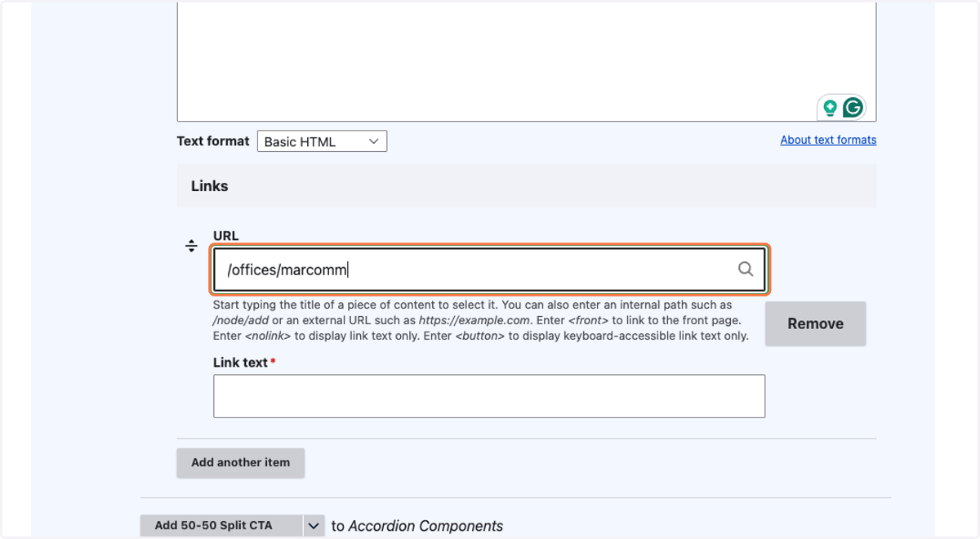Click Add another item button
Image resolution: width=980 pixels, height=539 pixels.
click(240, 462)
